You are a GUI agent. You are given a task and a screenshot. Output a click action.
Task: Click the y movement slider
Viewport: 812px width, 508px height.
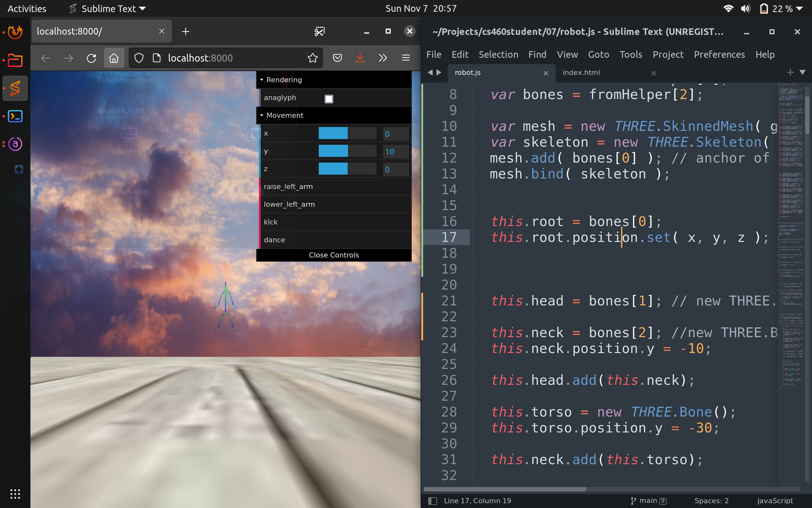(x=347, y=151)
